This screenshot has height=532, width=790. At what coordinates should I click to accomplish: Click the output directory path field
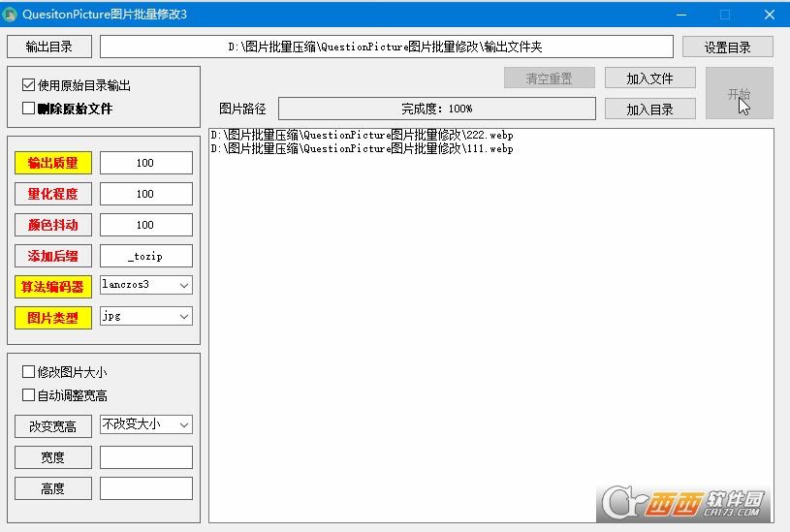pyautogui.click(x=387, y=47)
